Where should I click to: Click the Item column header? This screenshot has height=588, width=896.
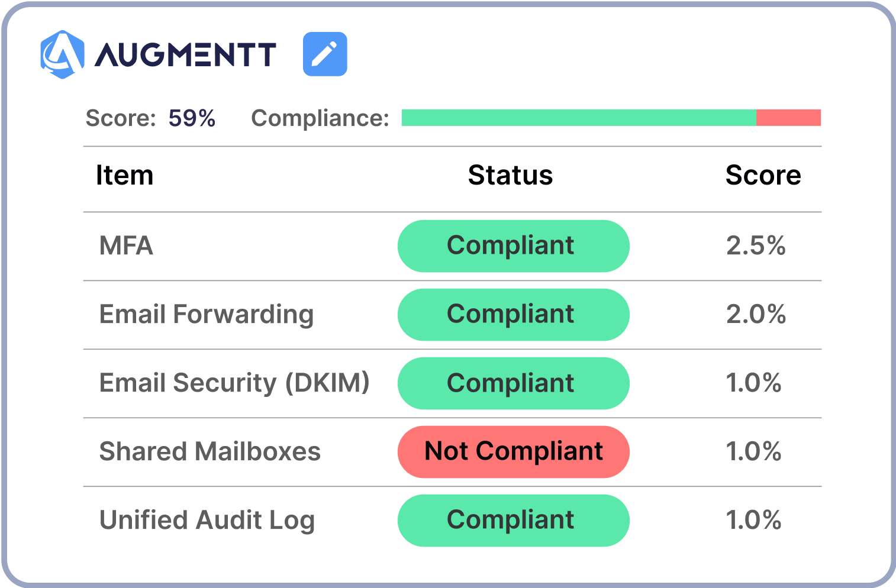(125, 176)
